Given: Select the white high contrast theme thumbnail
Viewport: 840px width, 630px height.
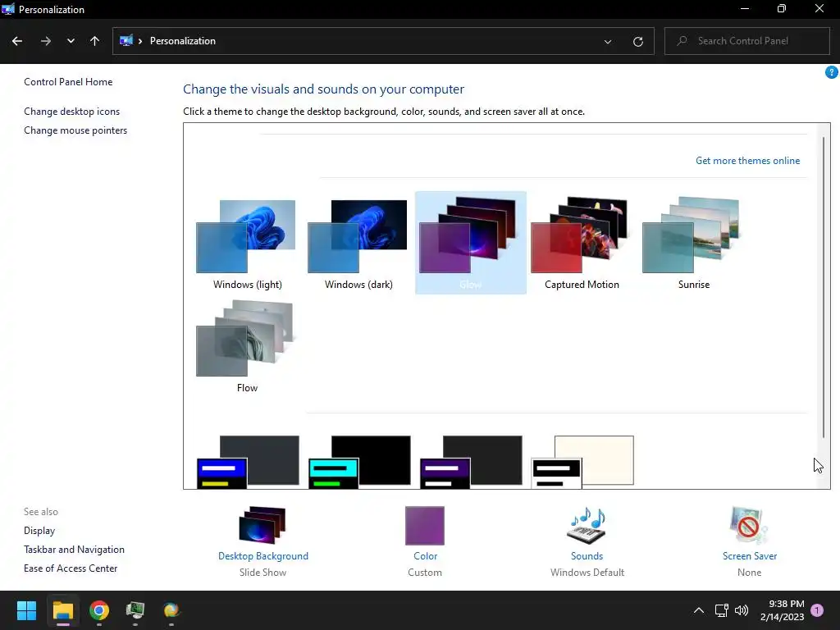Looking at the screenshot, I should click(x=582, y=462).
